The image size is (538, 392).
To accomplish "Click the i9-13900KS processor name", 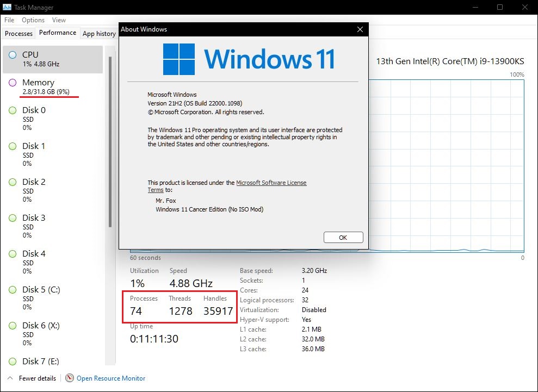I will [450, 61].
